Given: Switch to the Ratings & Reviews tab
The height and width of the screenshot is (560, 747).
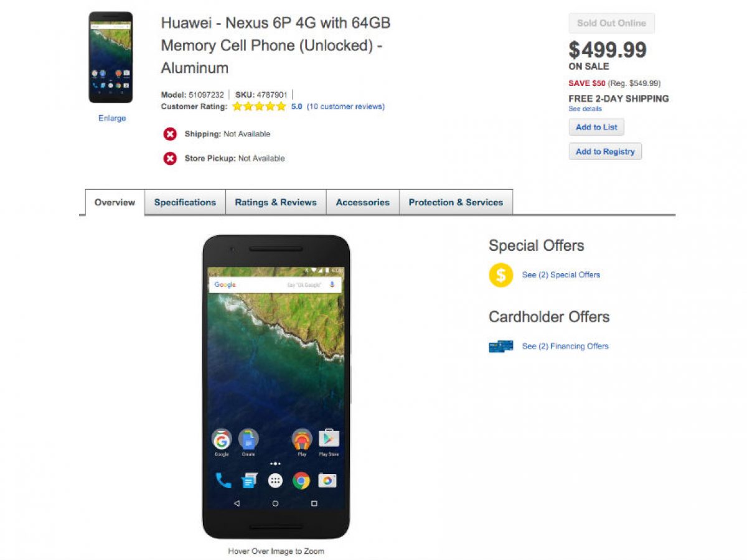Looking at the screenshot, I should (x=276, y=203).
